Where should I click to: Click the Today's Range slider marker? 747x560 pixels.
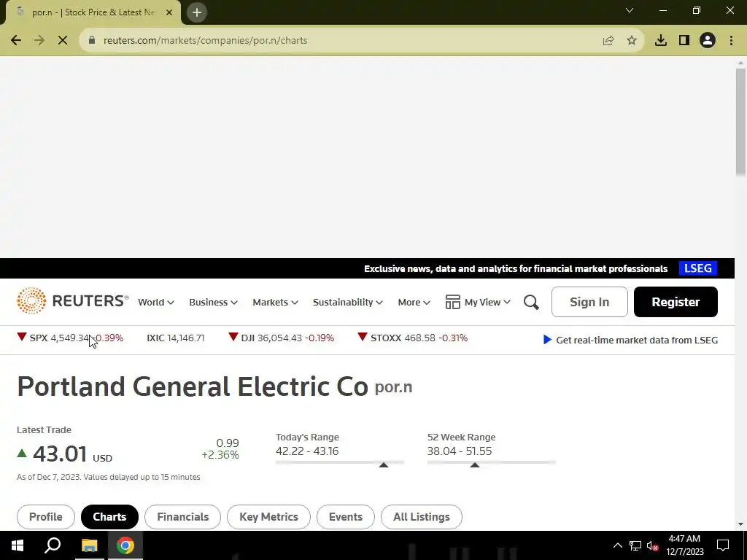[x=384, y=464]
